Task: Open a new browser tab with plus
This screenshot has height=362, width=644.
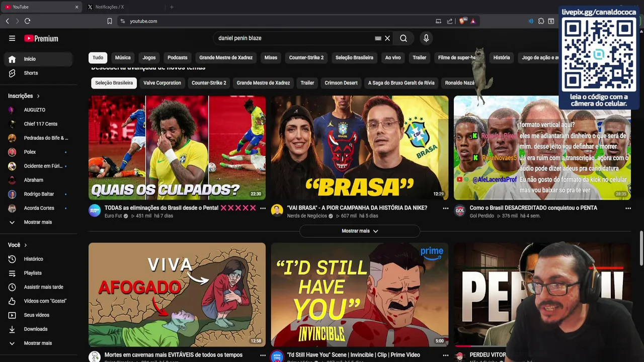Action: 172,7
